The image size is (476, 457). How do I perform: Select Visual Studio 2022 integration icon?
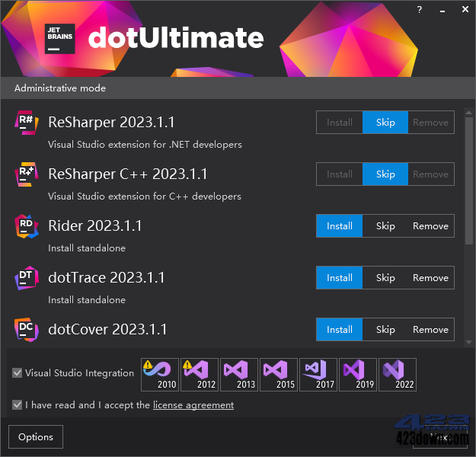[398, 374]
